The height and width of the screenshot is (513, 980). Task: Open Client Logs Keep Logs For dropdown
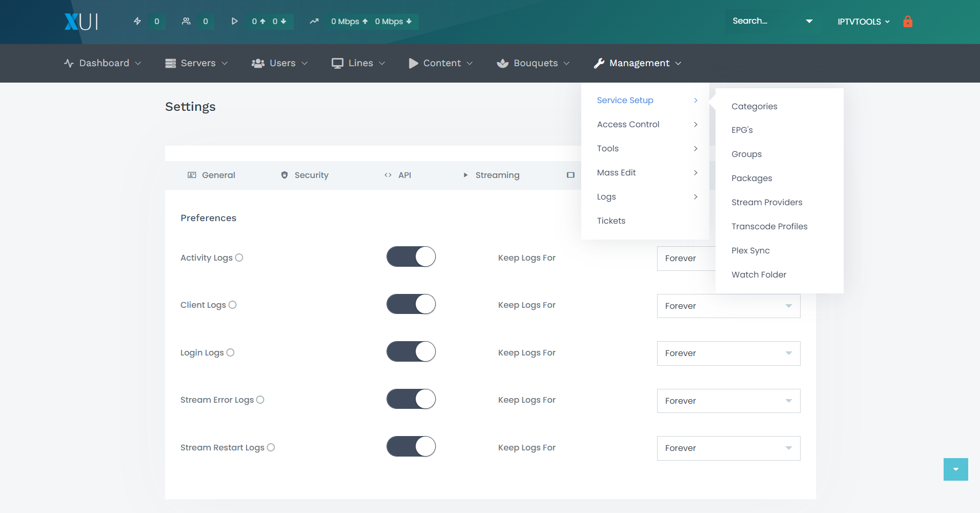[728, 306]
